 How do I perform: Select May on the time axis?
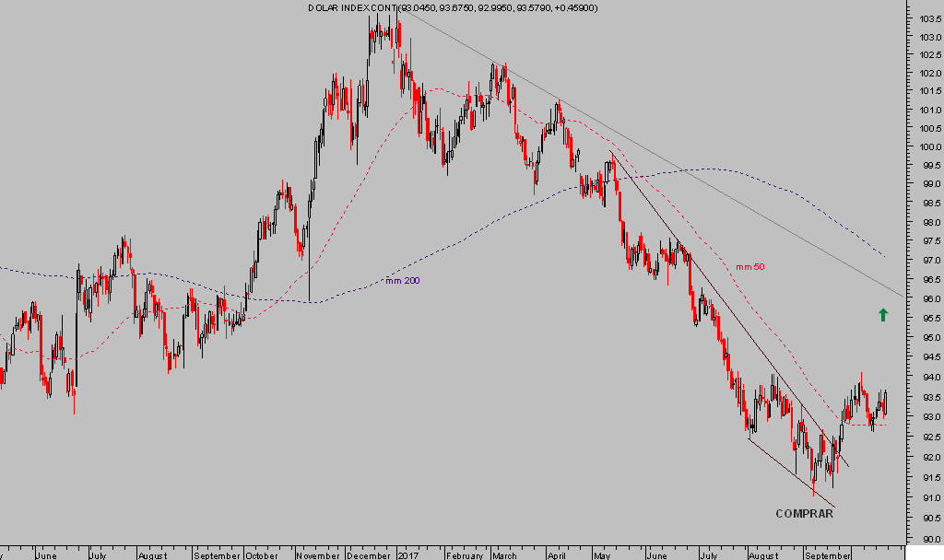tap(604, 555)
